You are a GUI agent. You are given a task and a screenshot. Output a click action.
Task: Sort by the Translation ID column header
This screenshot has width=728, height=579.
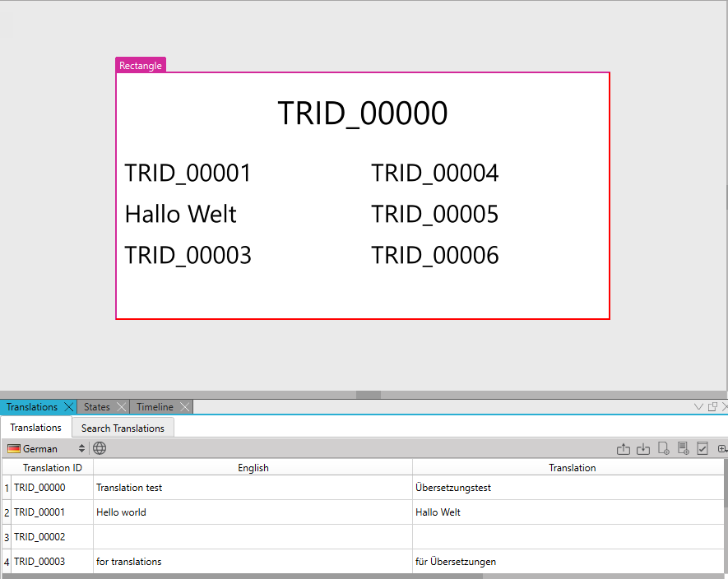(52, 468)
